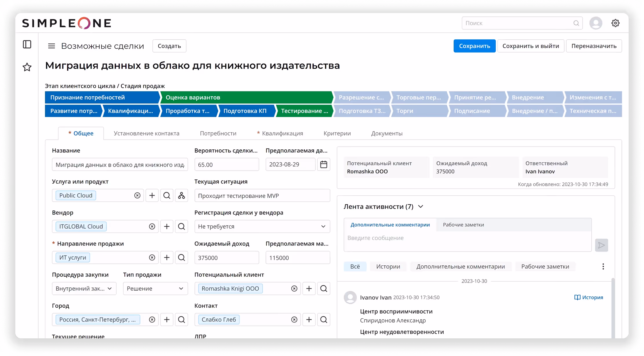Screen dimensions: 644x356
Task: Click the blue Сохранить button
Action: (474, 46)
